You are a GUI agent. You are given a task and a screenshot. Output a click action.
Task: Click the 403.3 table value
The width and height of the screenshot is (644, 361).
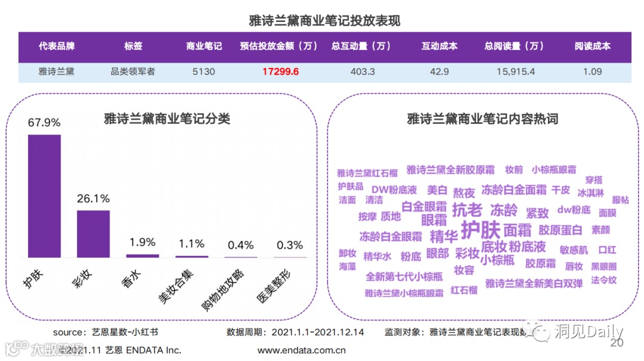(x=363, y=71)
